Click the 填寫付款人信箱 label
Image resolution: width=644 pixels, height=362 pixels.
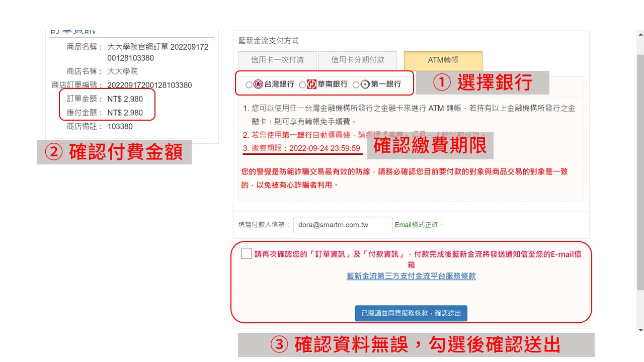pos(264,225)
